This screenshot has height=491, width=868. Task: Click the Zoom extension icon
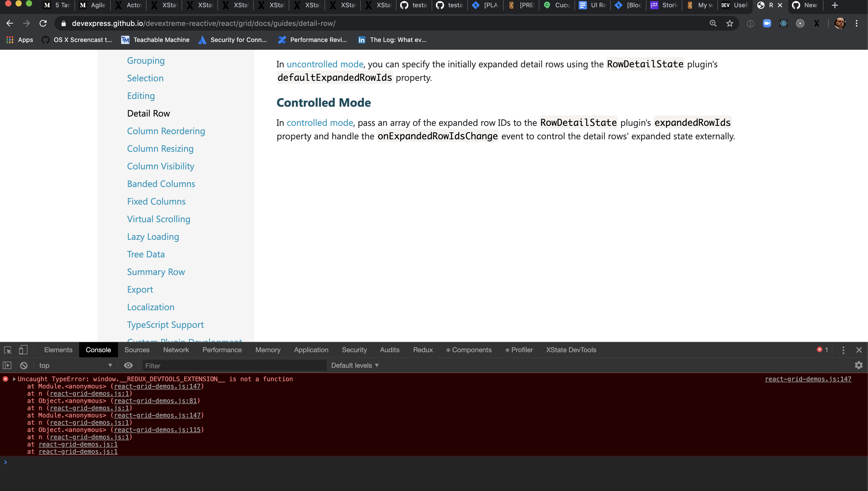click(x=767, y=23)
